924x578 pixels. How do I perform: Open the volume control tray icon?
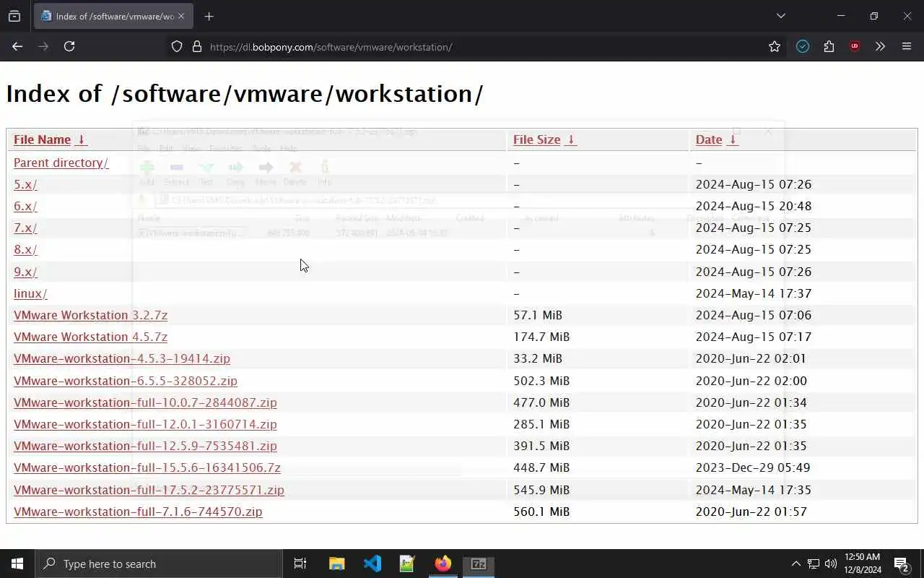click(x=831, y=564)
